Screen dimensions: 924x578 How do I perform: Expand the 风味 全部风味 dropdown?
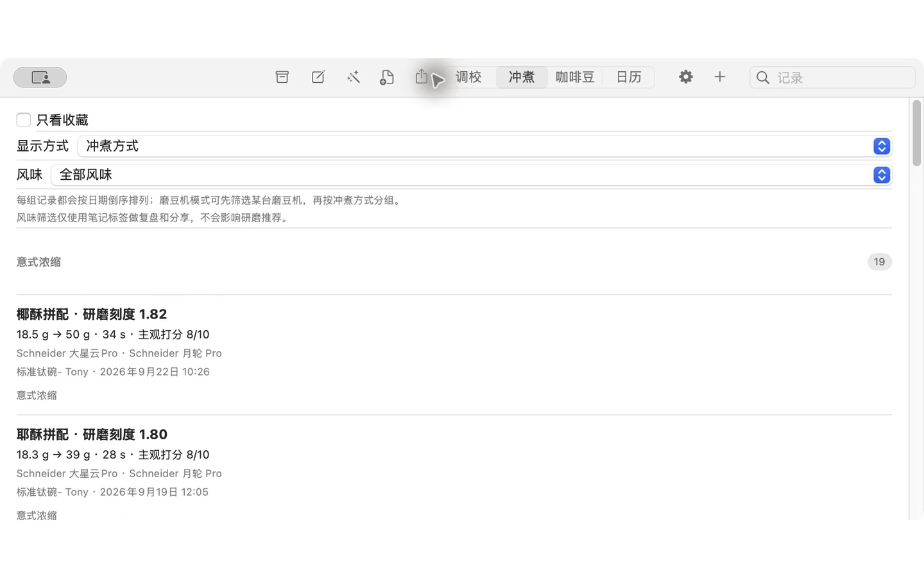[x=472, y=175]
